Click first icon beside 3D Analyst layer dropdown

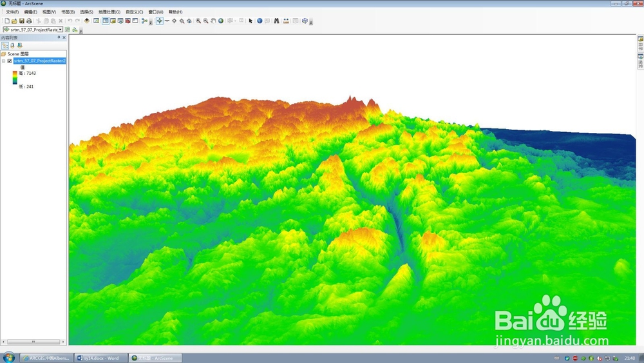[68, 30]
